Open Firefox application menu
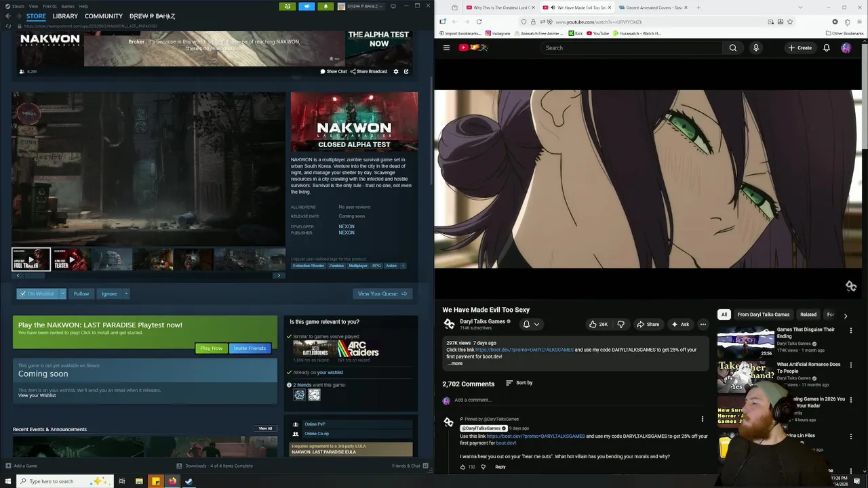This screenshot has height=488, width=868. pyautogui.click(x=859, y=22)
